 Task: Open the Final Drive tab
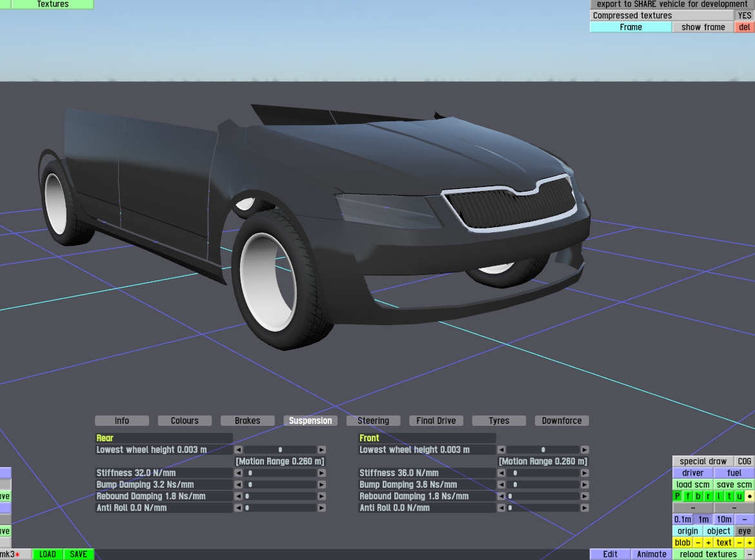point(436,421)
